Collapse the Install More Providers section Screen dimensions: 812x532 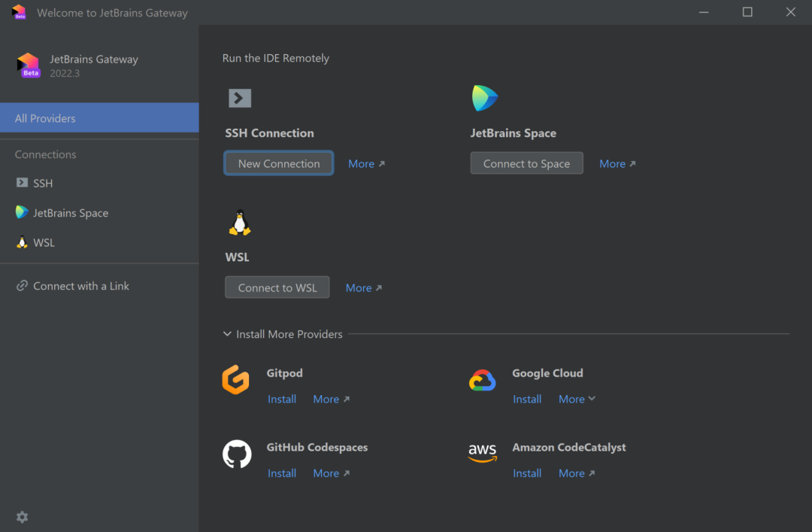click(x=227, y=334)
